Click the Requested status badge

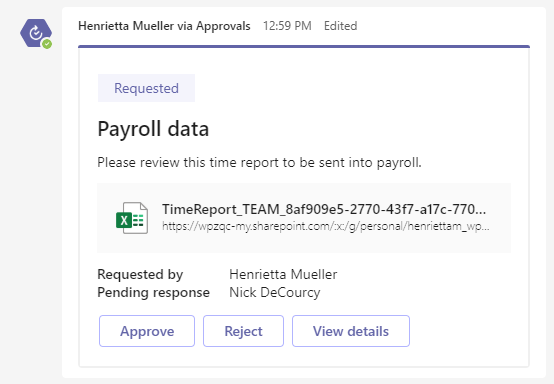click(146, 88)
